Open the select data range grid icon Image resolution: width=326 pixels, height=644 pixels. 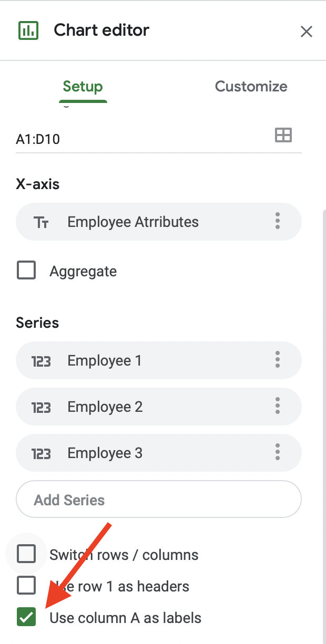pos(283,136)
